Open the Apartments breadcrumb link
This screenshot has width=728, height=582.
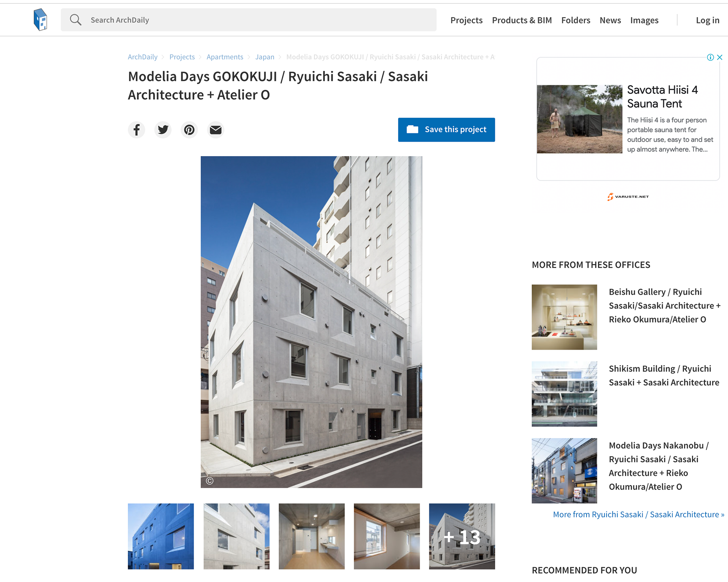225,57
